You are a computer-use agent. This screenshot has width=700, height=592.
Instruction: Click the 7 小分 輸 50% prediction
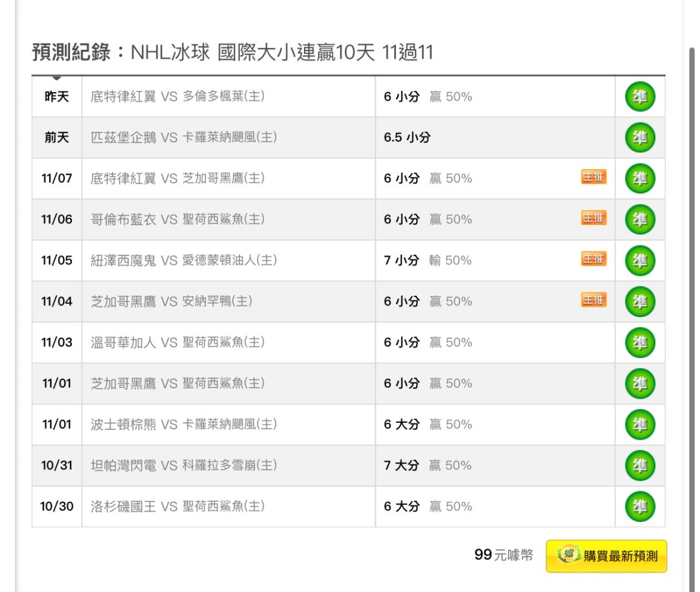[428, 261]
